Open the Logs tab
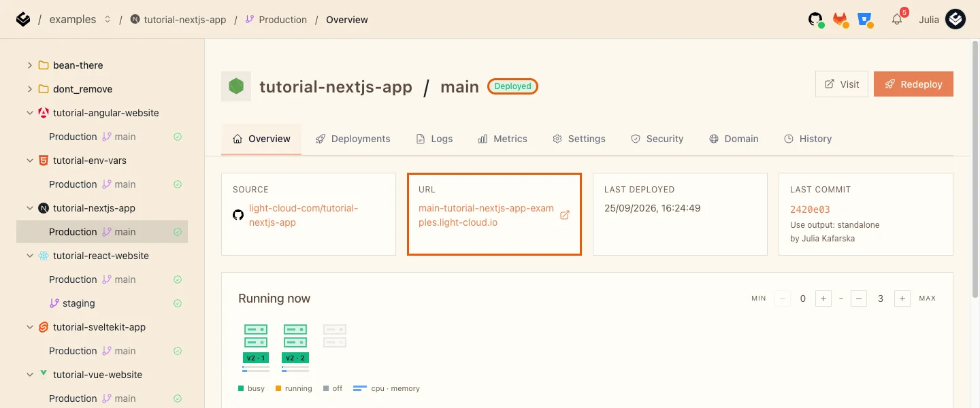This screenshot has height=408, width=980. (x=434, y=139)
